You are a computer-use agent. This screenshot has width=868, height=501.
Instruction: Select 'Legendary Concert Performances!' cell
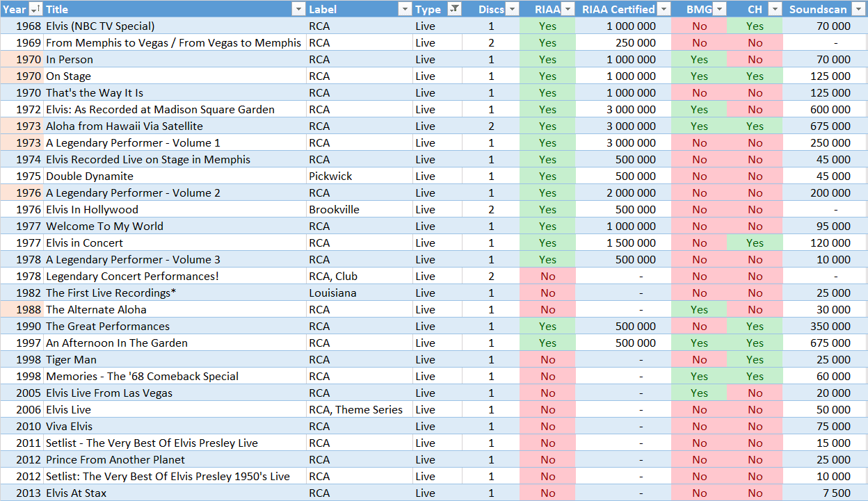tap(175, 276)
